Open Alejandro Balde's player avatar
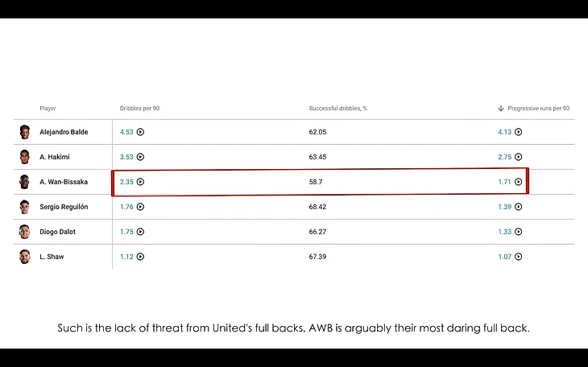The image size is (588, 367). click(25, 132)
